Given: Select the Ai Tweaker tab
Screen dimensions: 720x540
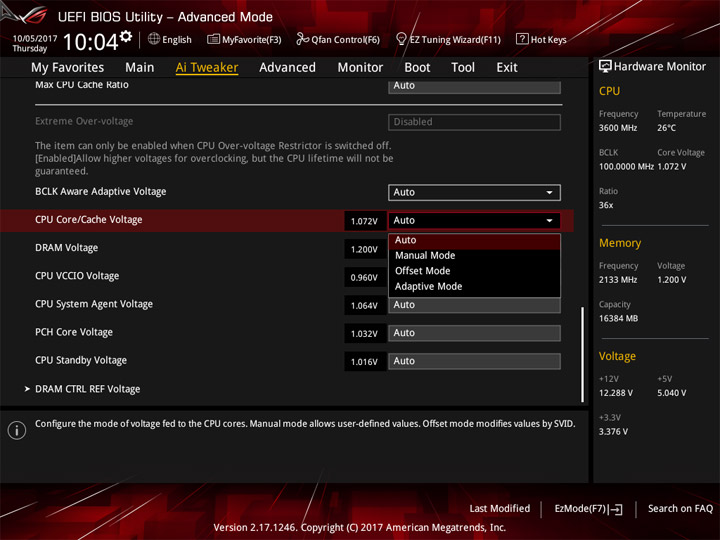Looking at the screenshot, I should 207,68.
